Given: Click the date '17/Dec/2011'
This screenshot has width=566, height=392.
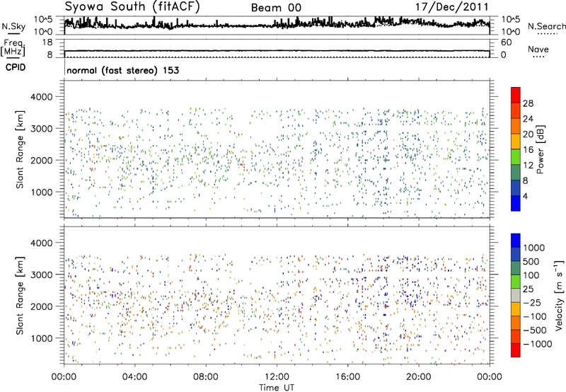Looking at the screenshot, I should (x=452, y=7).
